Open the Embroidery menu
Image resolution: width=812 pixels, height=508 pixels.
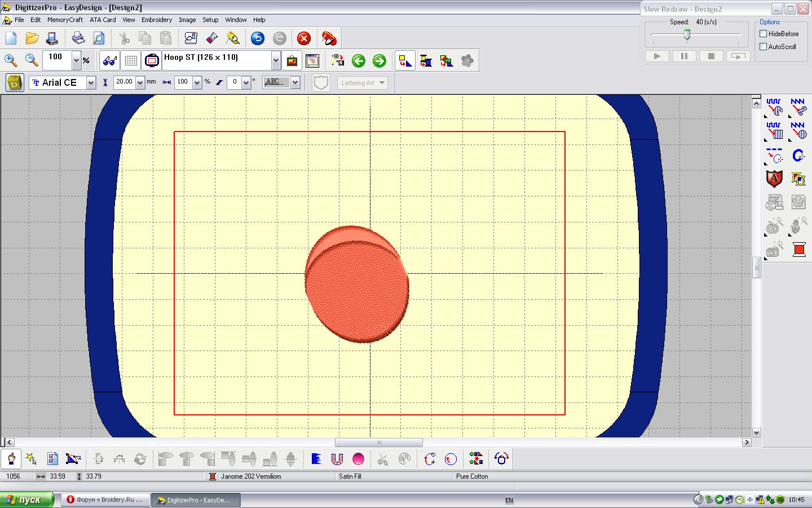pyautogui.click(x=156, y=20)
